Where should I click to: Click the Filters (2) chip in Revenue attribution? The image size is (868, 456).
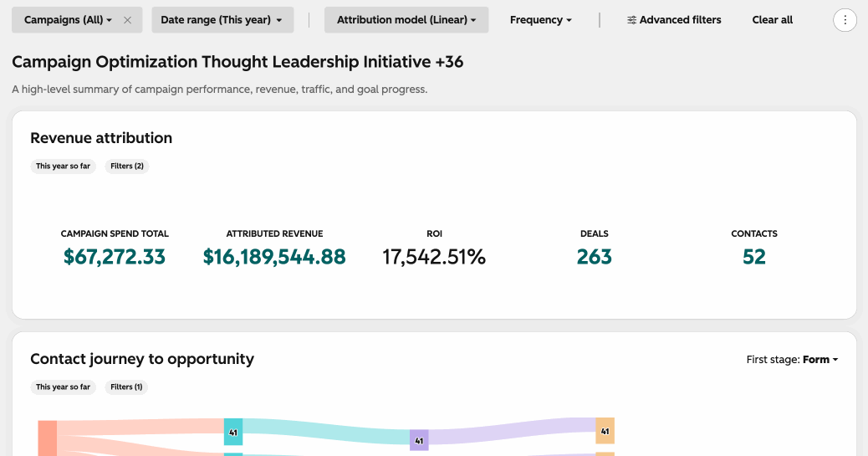127,167
